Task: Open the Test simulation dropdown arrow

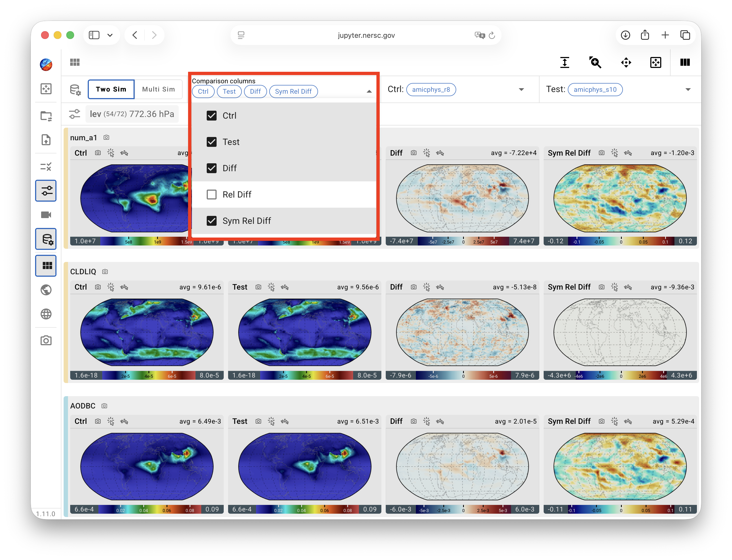Action: tap(688, 89)
